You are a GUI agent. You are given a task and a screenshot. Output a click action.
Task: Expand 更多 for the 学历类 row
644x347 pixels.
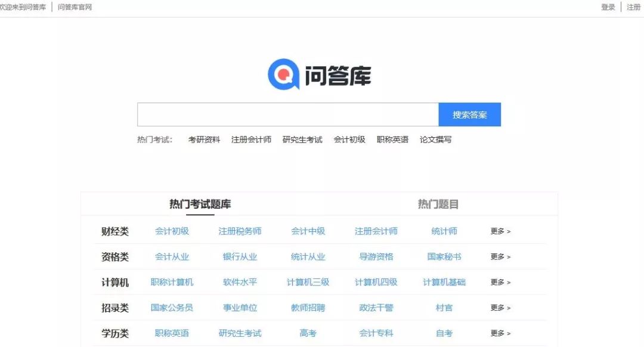[499, 333]
